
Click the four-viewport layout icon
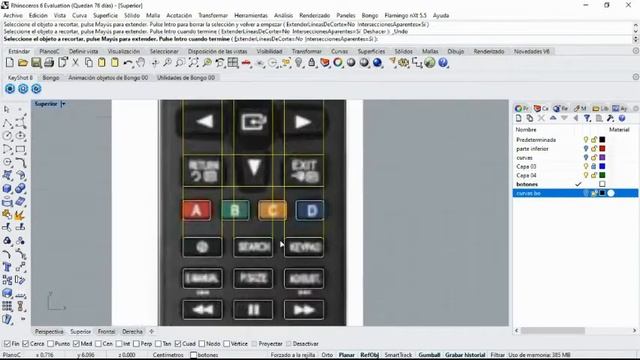(x=233, y=63)
